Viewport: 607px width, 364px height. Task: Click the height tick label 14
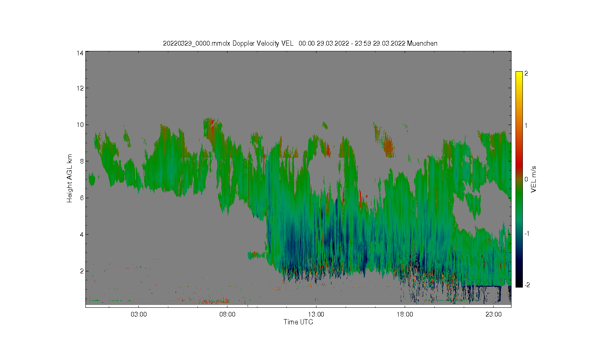(81, 53)
